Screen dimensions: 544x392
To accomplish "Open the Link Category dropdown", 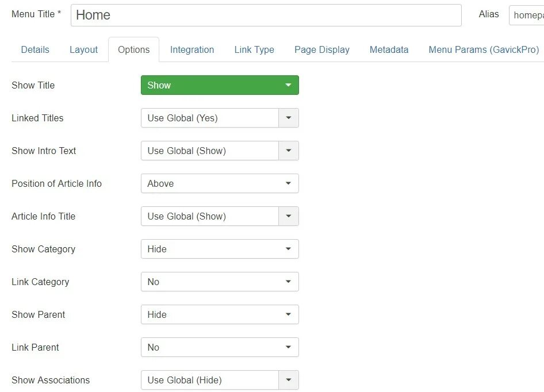I will point(220,282).
